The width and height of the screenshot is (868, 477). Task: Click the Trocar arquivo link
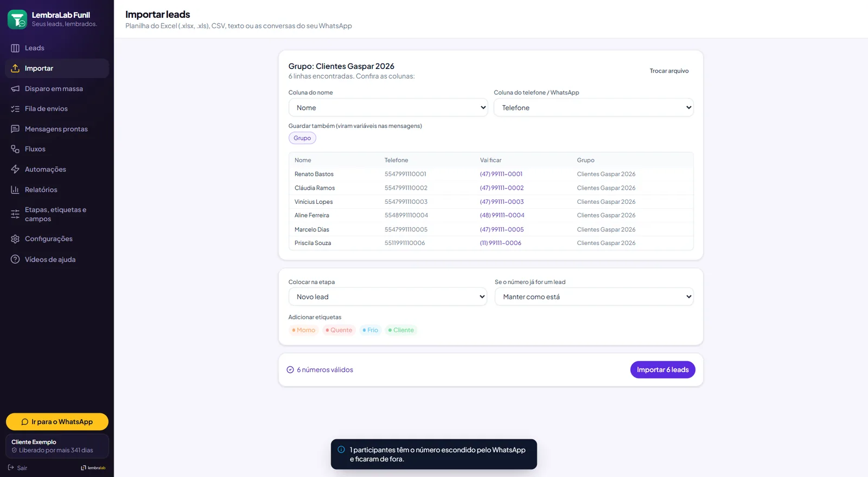pyautogui.click(x=669, y=71)
